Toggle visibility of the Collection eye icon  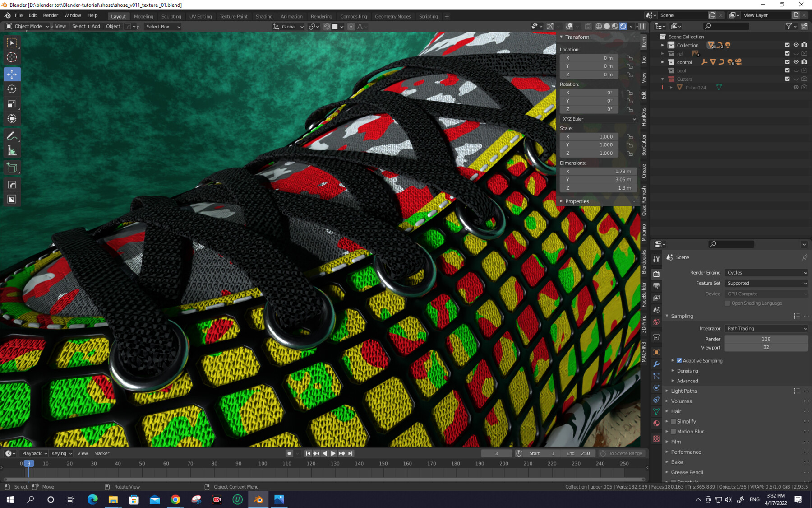[796, 45]
